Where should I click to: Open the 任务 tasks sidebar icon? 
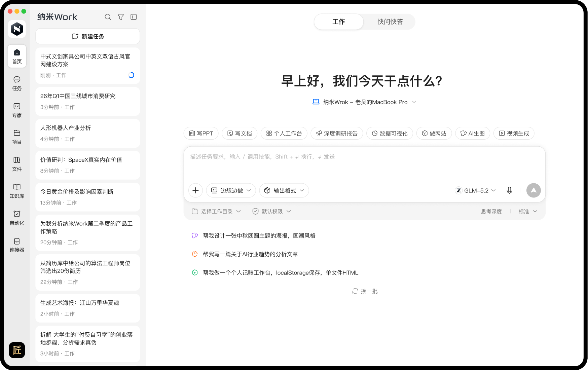click(x=17, y=83)
